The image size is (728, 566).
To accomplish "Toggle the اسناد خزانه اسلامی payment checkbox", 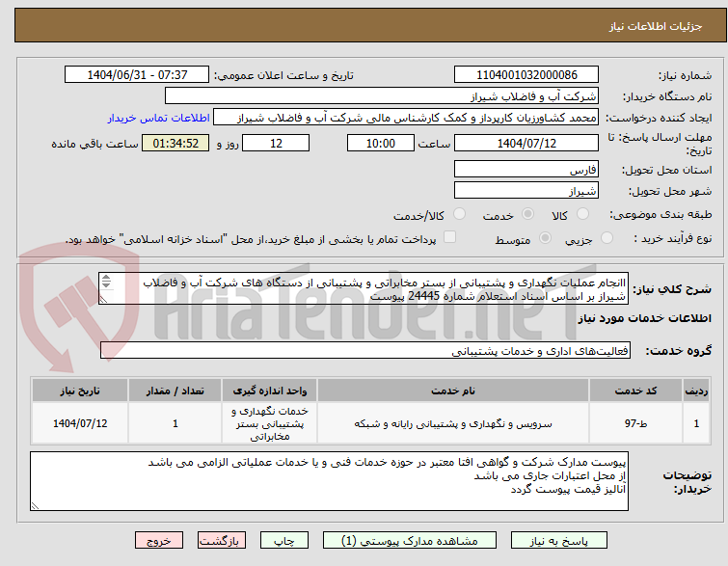I will pos(449,237).
